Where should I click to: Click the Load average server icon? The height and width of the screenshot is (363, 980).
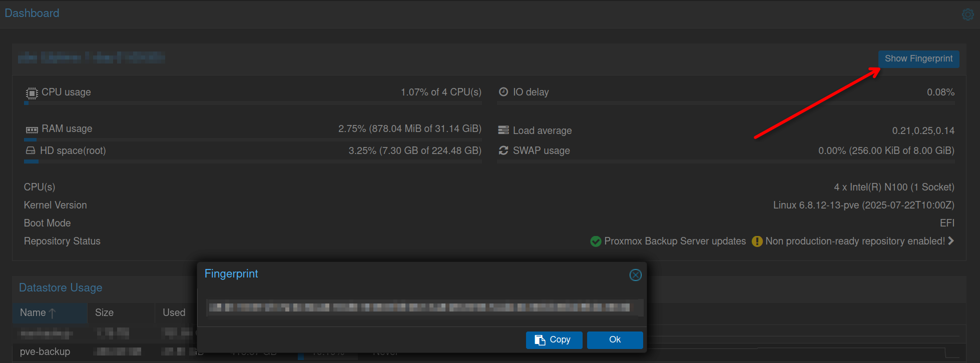(504, 130)
